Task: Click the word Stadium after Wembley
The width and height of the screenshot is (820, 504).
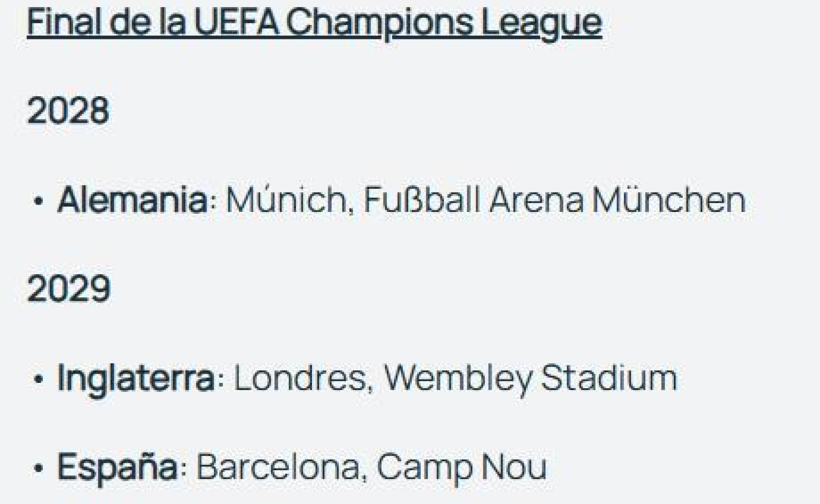Action: tap(609, 378)
